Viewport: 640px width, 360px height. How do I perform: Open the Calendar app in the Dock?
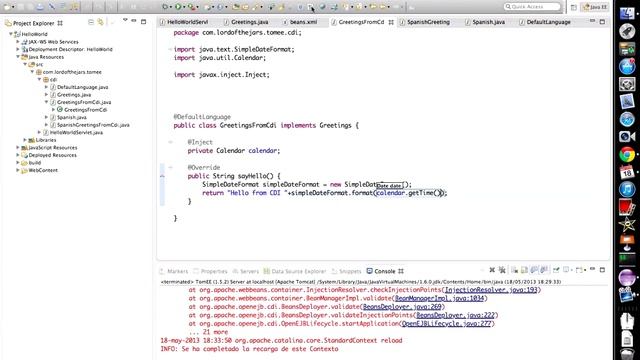627,172
